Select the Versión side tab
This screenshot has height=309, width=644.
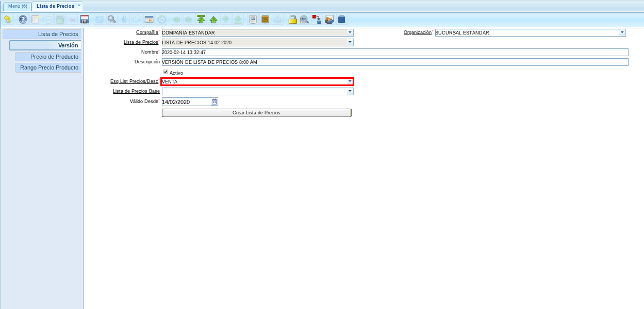(x=45, y=45)
